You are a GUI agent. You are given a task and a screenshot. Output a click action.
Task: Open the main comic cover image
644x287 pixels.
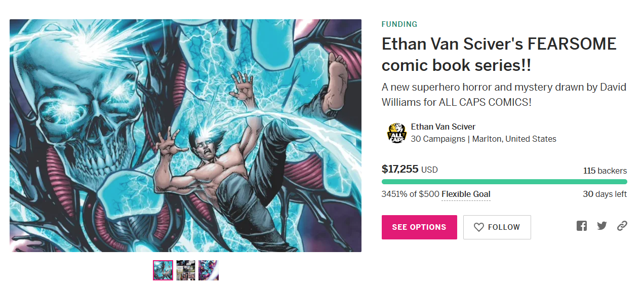click(x=185, y=136)
